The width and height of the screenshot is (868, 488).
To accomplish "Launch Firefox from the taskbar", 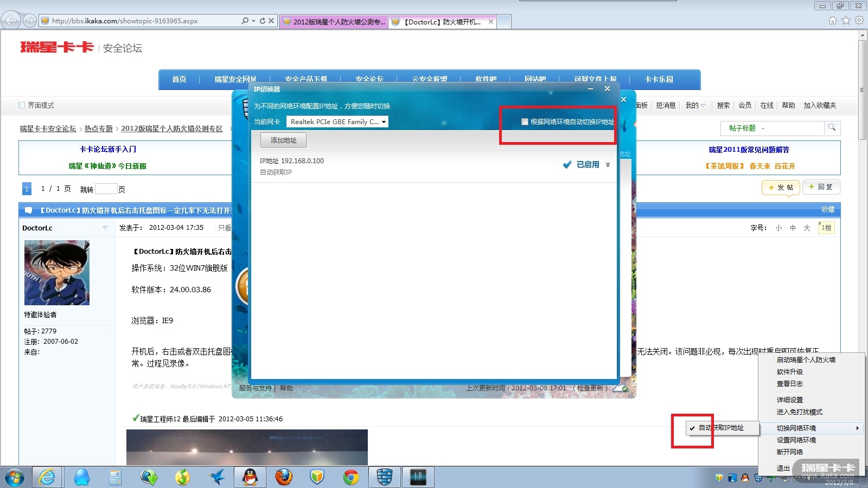I will 283,477.
